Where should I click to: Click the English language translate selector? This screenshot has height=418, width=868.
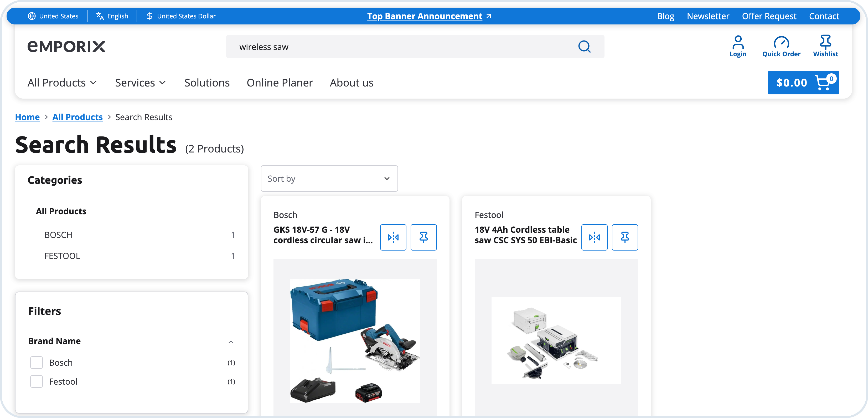coord(112,16)
